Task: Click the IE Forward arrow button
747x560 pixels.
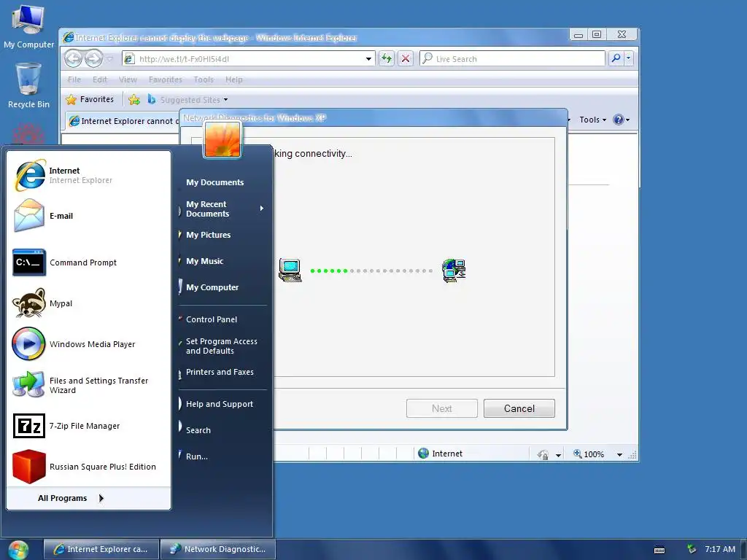Action: tap(94, 58)
